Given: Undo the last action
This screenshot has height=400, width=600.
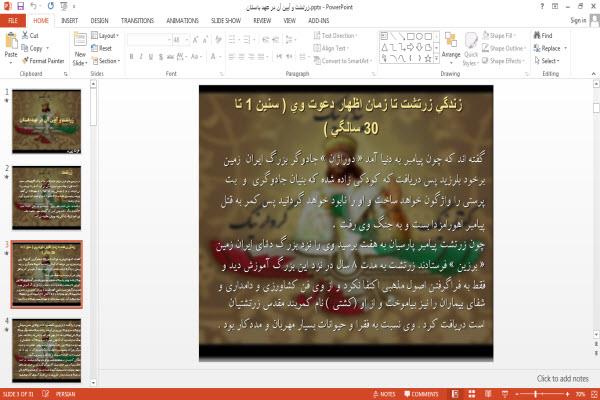Looking at the screenshot, I should [33, 6].
